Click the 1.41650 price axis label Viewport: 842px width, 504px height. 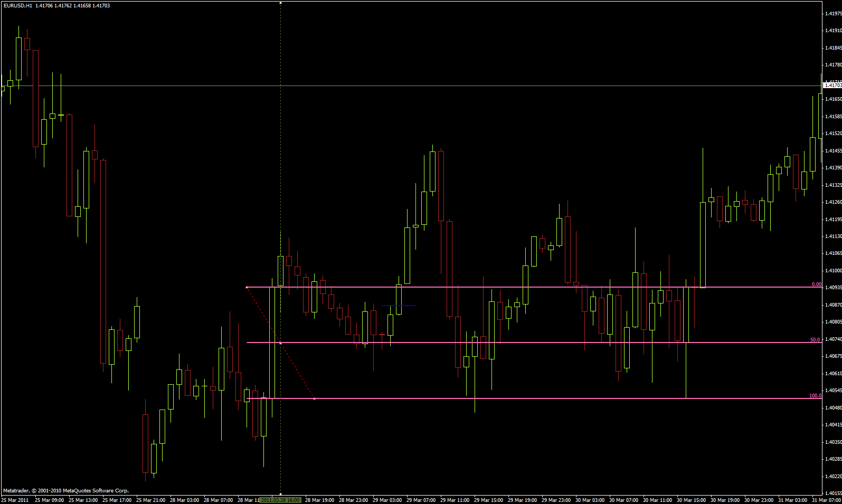tap(833, 99)
